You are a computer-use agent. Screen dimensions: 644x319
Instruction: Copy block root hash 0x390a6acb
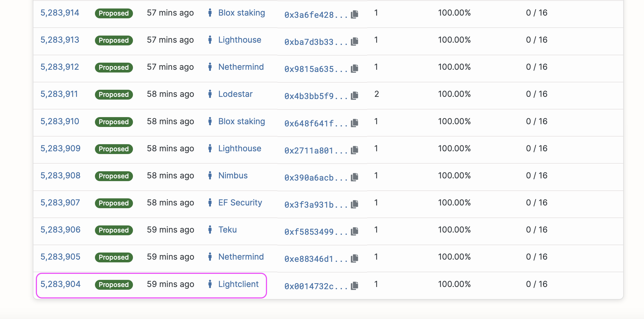click(355, 177)
